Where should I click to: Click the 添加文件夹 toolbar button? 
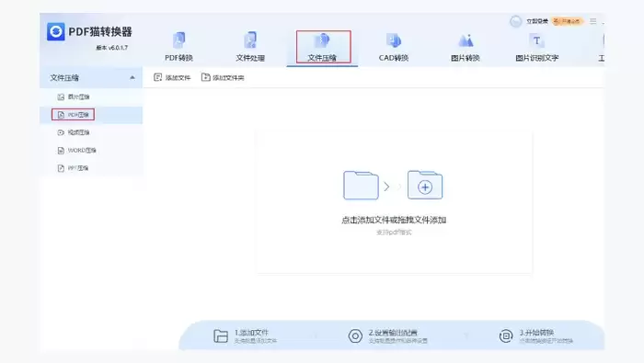coord(223,77)
